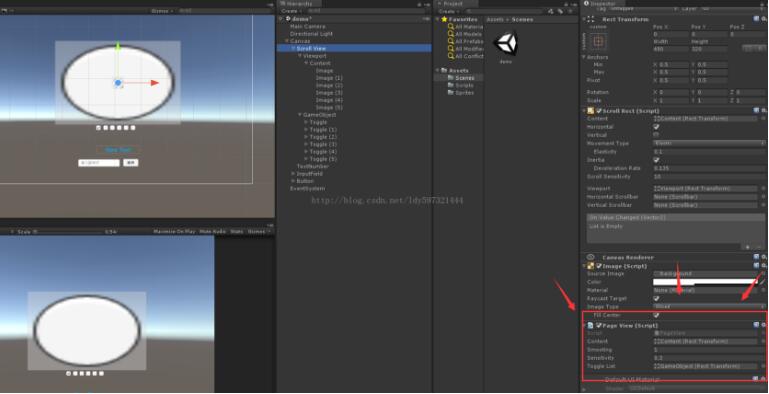769x394 pixels.
Task: Click the Image script component icon
Action: (590, 266)
